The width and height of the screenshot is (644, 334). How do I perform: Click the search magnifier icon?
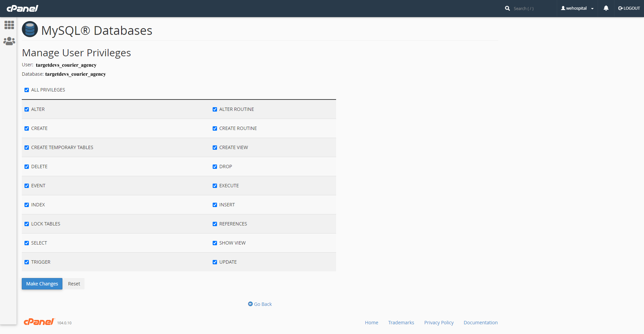[507, 8]
